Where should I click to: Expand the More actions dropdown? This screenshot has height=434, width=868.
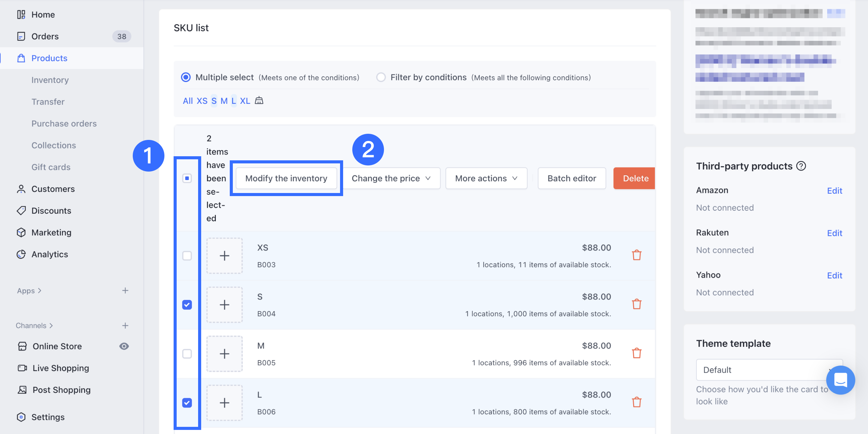(486, 178)
